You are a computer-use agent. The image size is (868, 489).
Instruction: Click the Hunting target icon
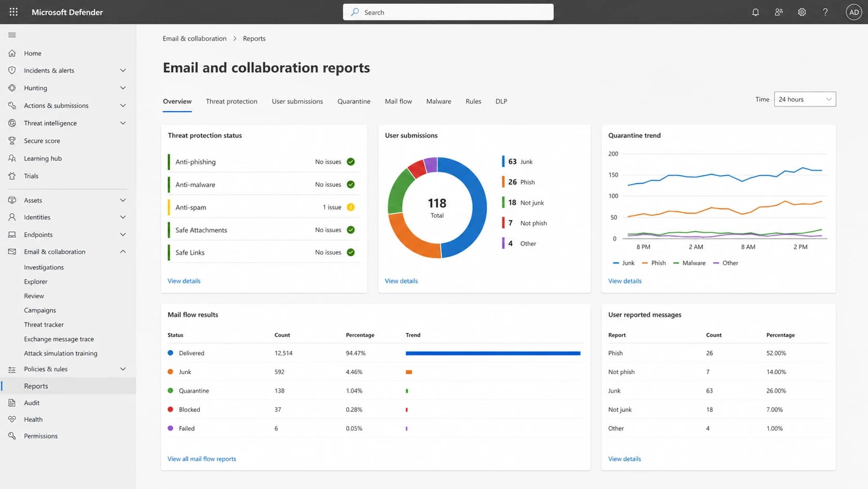(x=12, y=88)
